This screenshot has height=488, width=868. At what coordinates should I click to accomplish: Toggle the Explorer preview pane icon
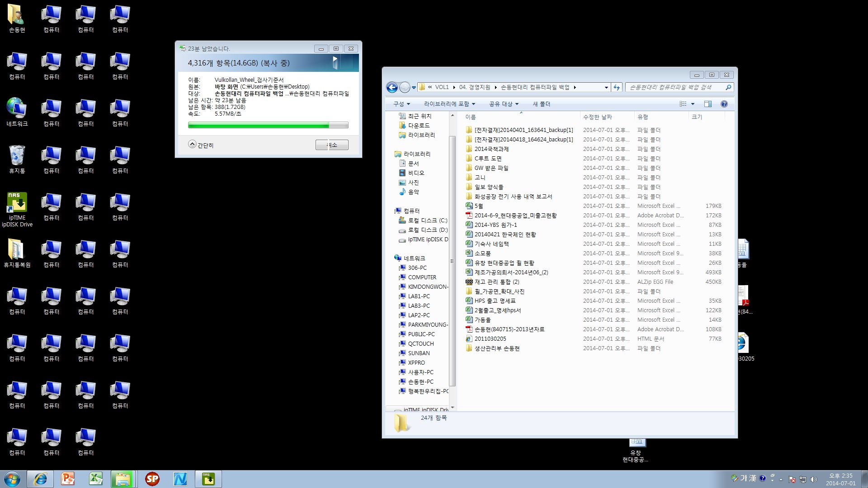[x=708, y=104]
